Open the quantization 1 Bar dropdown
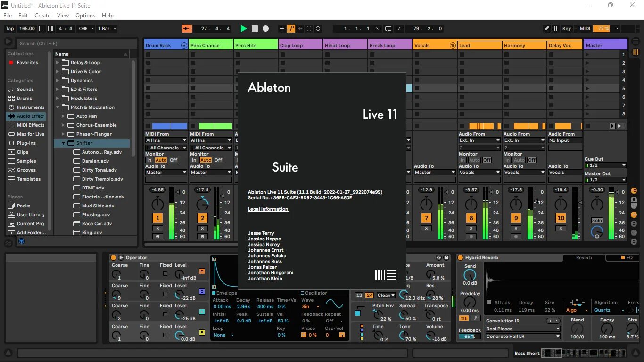Screen dimensions: 644x362 click(107, 29)
